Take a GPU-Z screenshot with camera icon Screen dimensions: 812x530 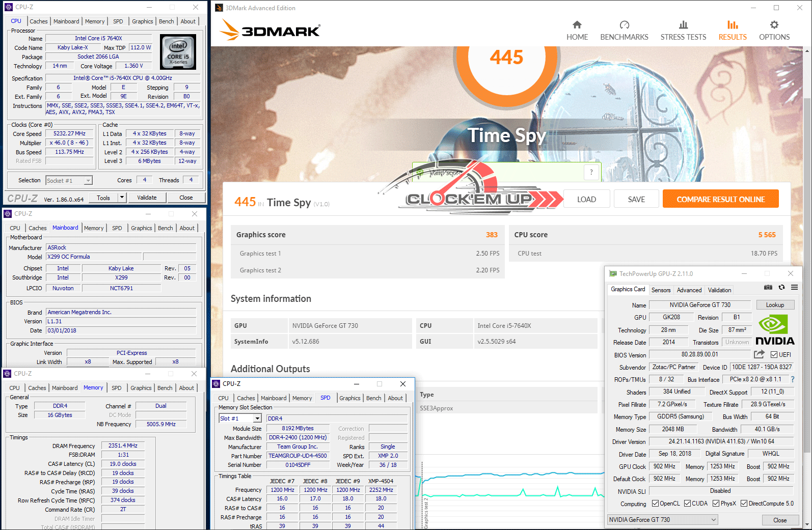[x=768, y=288]
